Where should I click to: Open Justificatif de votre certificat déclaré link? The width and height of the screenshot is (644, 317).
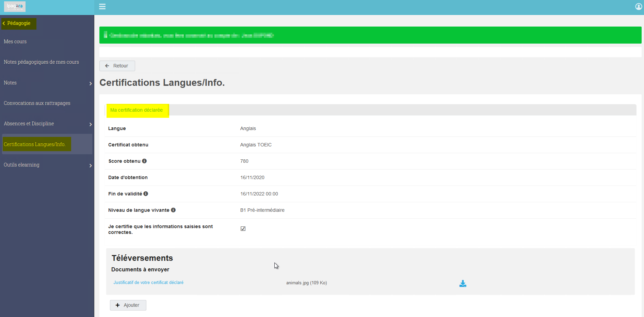click(148, 283)
